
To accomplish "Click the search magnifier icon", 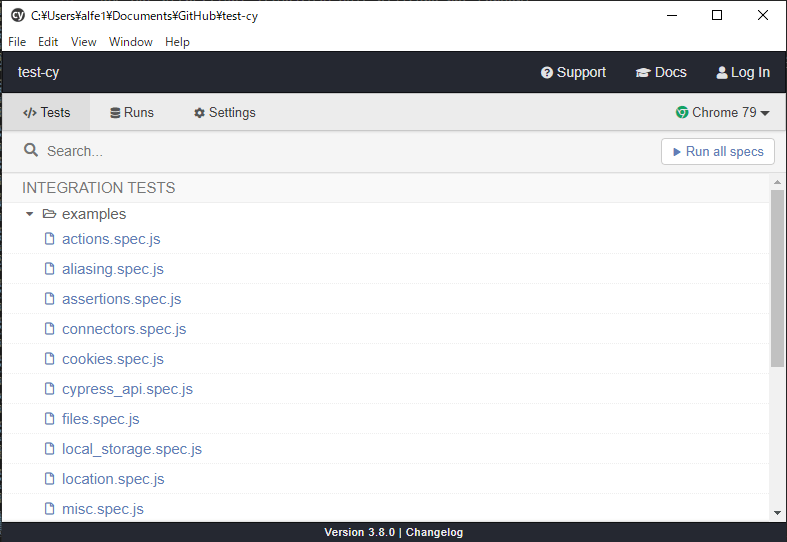I will click(x=31, y=150).
